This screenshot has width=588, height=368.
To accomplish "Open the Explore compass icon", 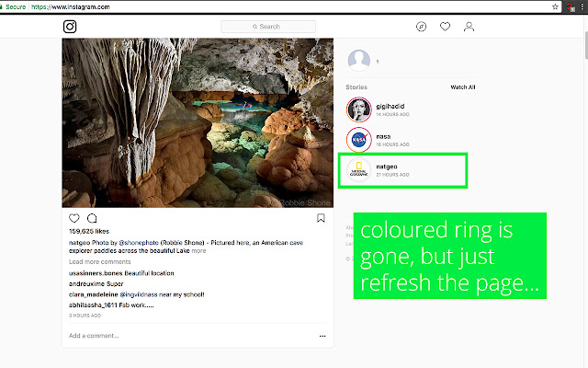I will click(421, 27).
